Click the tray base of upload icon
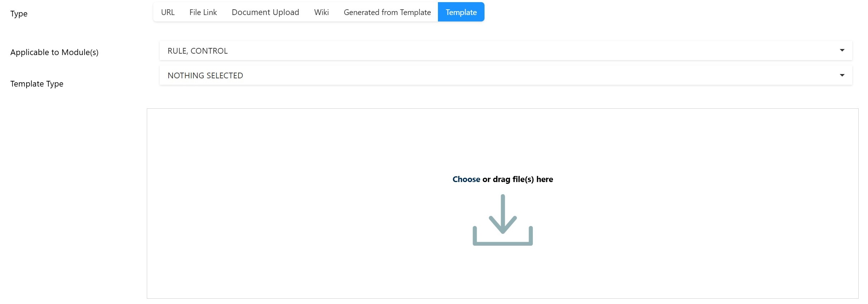This screenshot has height=304, width=868. click(502, 243)
